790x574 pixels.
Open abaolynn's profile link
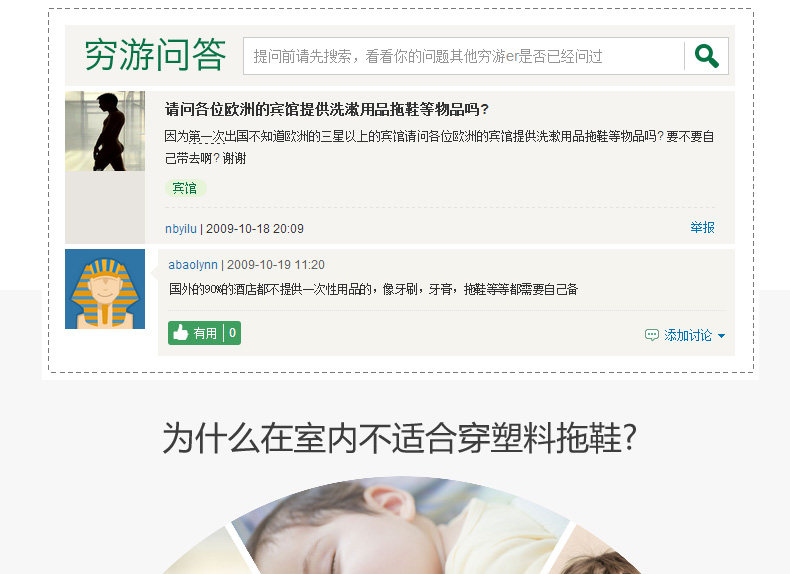click(193, 265)
